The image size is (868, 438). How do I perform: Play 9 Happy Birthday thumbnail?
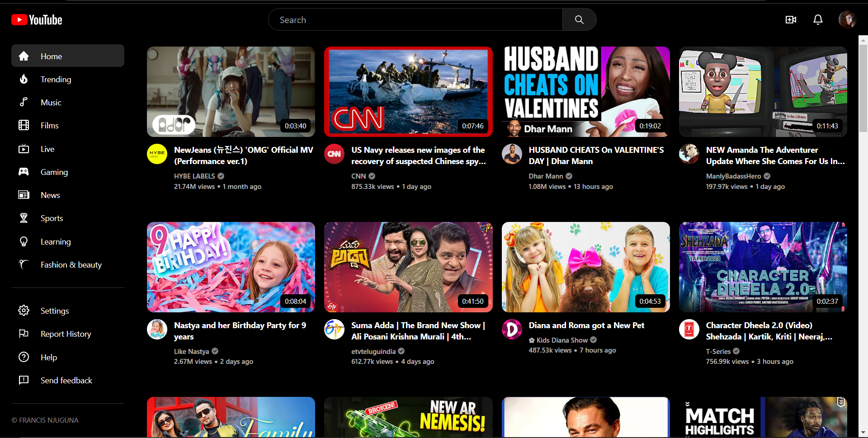pyautogui.click(x=231, y=267)
